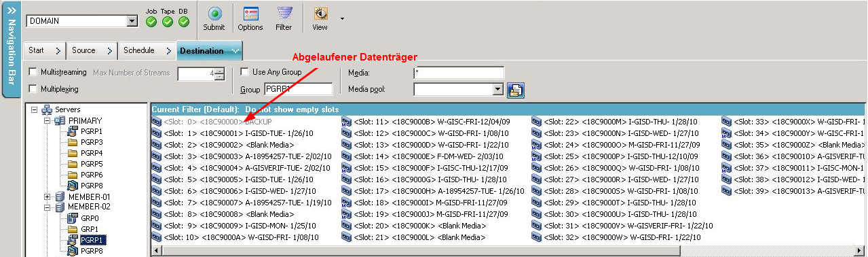The image size is (868, 257).
Task: Click tape icon of Slot 37
Action: tap(726, 168)
